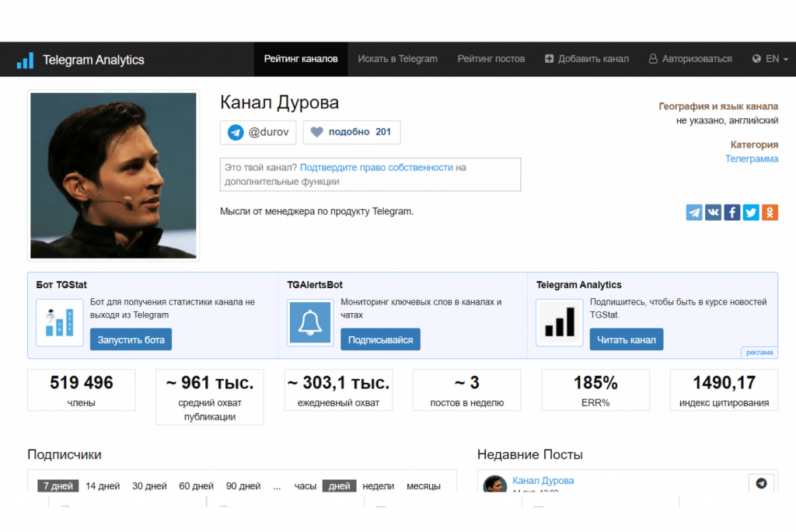796x532 pixels.
Task: Open the EN language dropdown
Action: tap(770, 59)
